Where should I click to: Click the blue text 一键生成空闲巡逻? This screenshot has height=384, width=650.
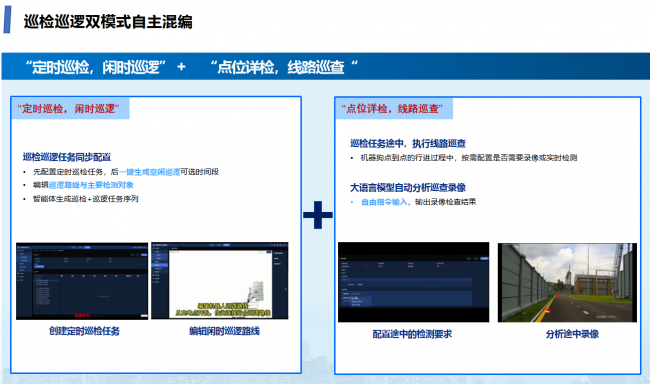149,172
